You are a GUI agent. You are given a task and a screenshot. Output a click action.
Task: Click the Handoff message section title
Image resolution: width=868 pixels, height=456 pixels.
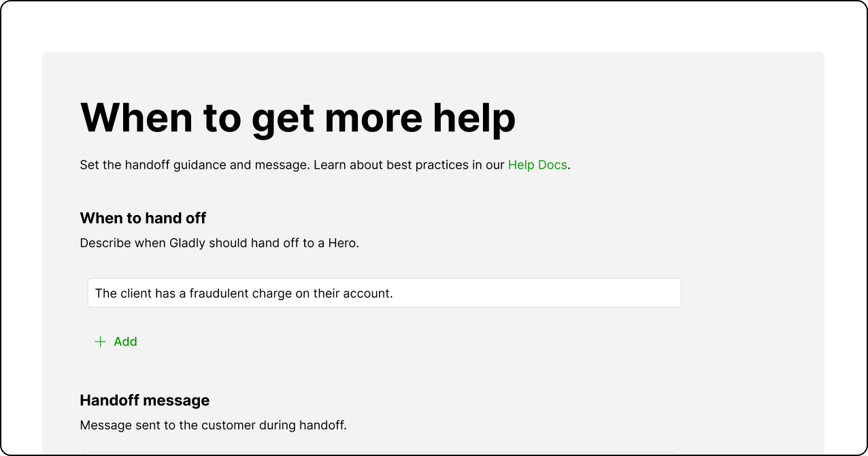point(144,400)
